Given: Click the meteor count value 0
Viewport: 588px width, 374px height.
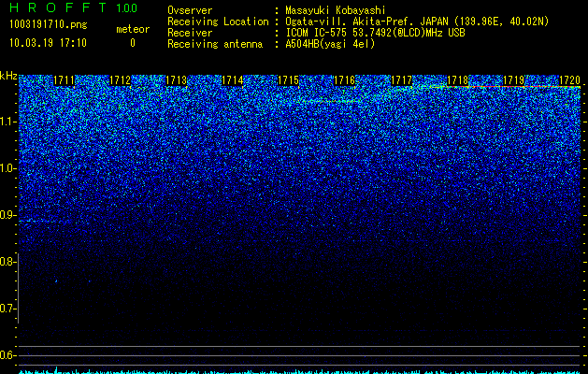Looking at the screenshot, I should click(x=133, y=43).
